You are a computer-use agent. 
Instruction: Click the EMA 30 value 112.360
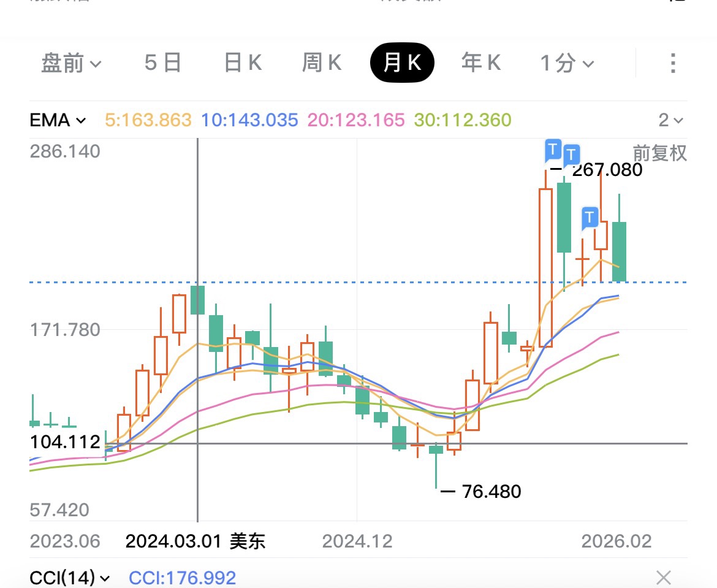463,120
